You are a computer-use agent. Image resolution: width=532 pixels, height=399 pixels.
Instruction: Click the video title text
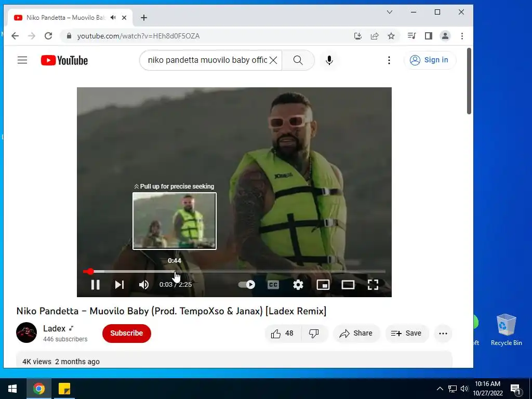click(x=171, y=311)
